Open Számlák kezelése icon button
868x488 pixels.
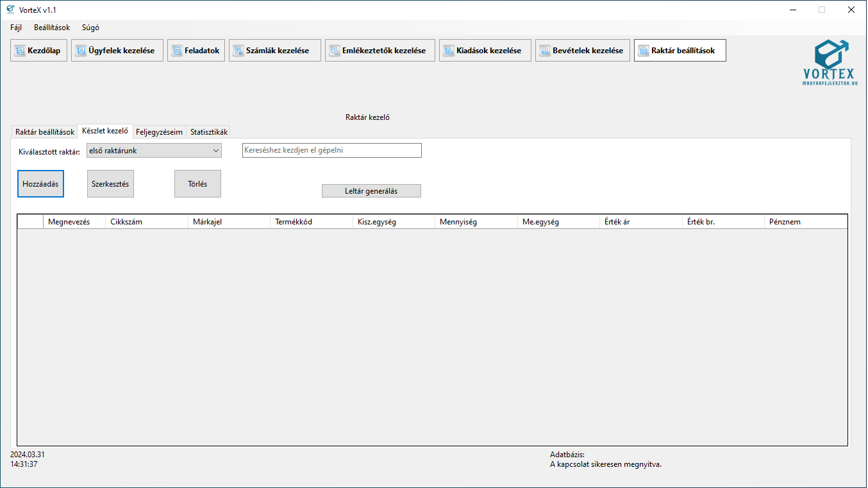(x=238, y=51)
